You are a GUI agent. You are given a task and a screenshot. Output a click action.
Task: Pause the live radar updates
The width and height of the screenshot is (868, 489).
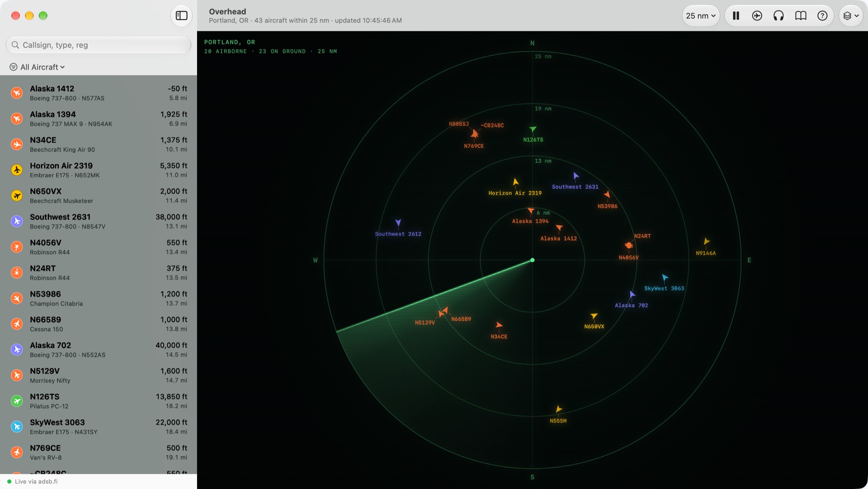pyautogui.click(x=736, y=16)
